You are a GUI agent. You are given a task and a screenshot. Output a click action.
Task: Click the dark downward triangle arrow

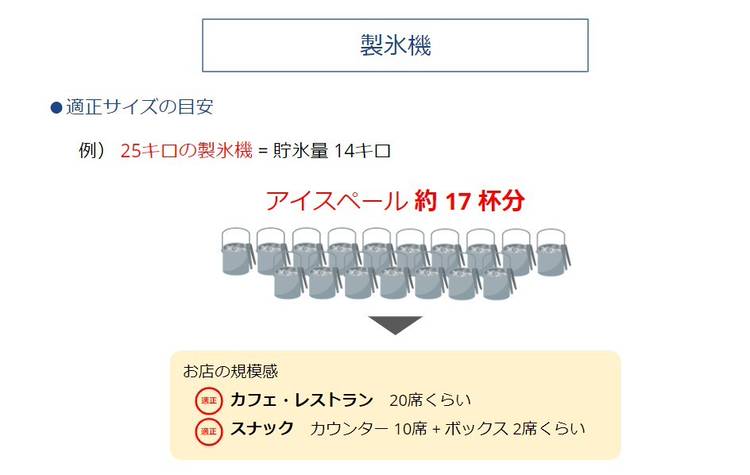(x=395, y=325)
